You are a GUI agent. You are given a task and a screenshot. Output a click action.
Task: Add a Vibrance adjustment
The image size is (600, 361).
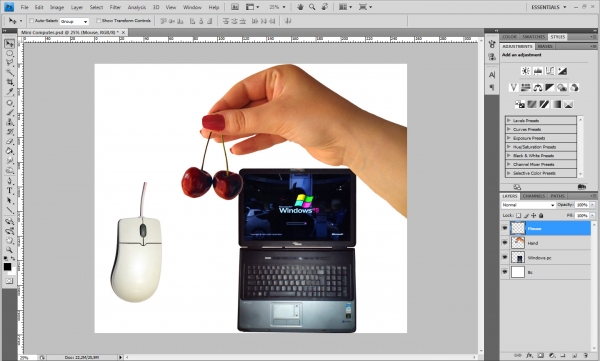[x=514, y=88]
